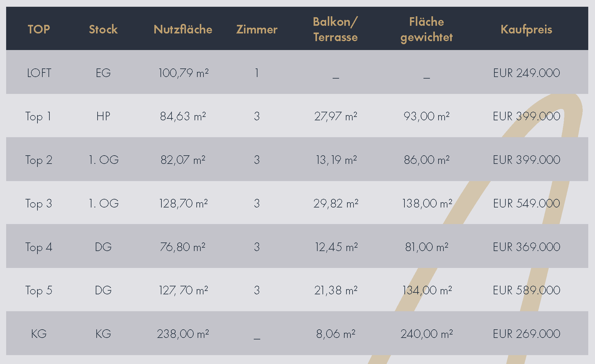Image resolution: width=595 pixels, height=364 pixels.
Task: Click the HP floor cell
Action: (x=103, y=116)
